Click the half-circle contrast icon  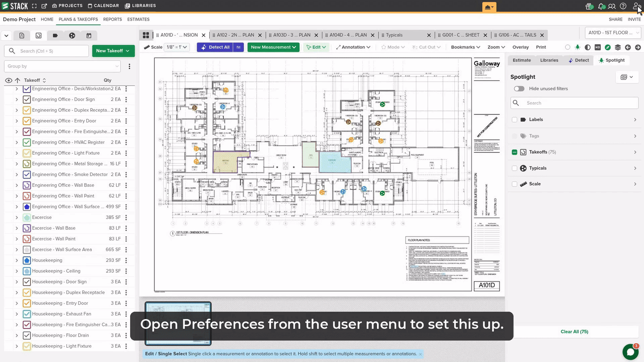pos(588,47)
